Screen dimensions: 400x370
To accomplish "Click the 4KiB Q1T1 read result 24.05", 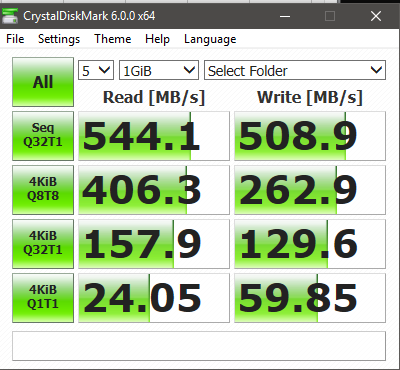I will [154, 298].
